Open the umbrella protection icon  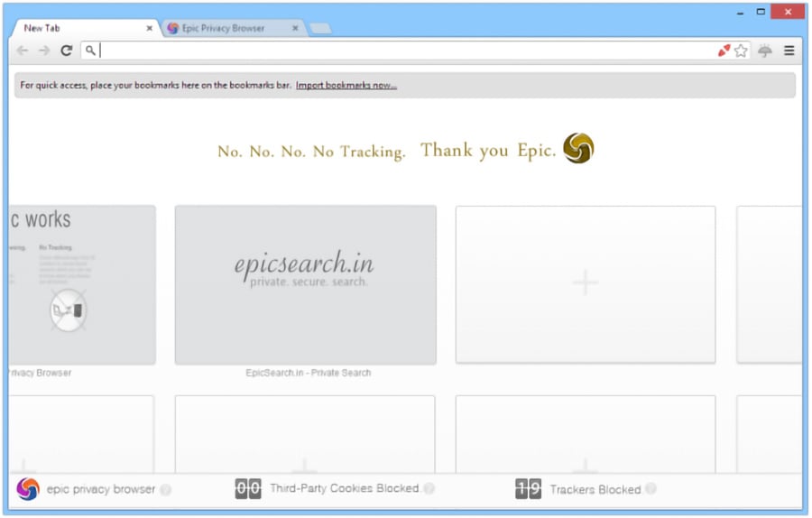tap(765, 51)
